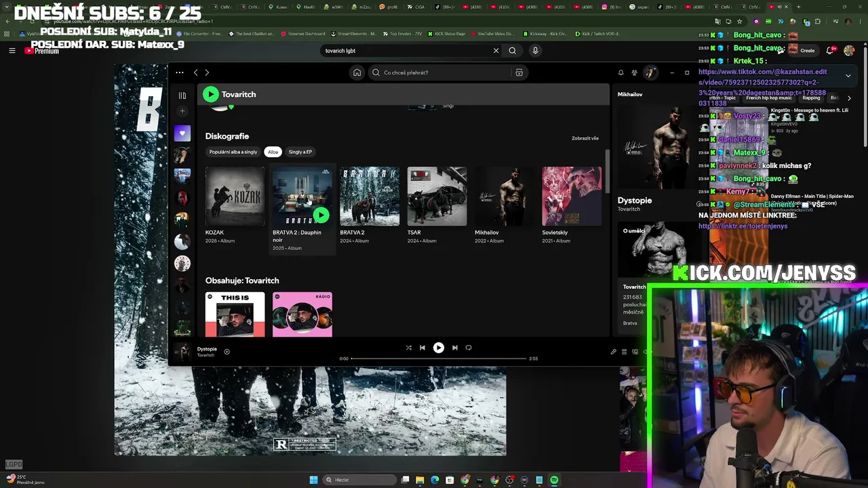This screenshot has height=488, width=868.
Task: Click YouTube Create button
Action: 804,51
